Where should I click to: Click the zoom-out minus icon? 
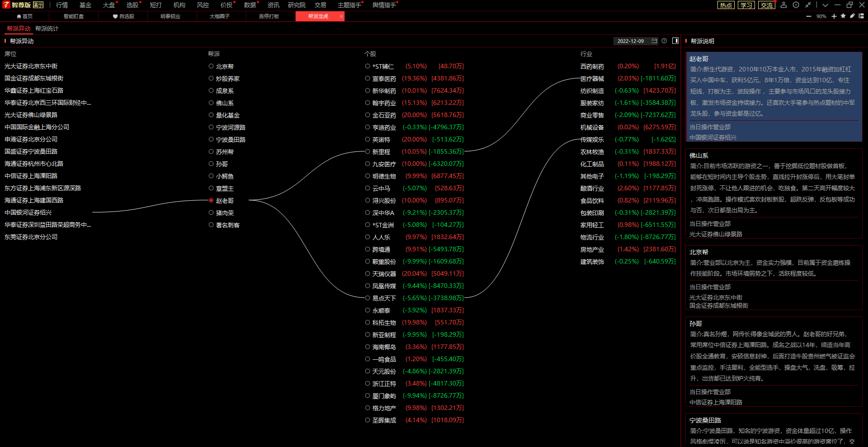pyautogui.click(x=809, y=16)
